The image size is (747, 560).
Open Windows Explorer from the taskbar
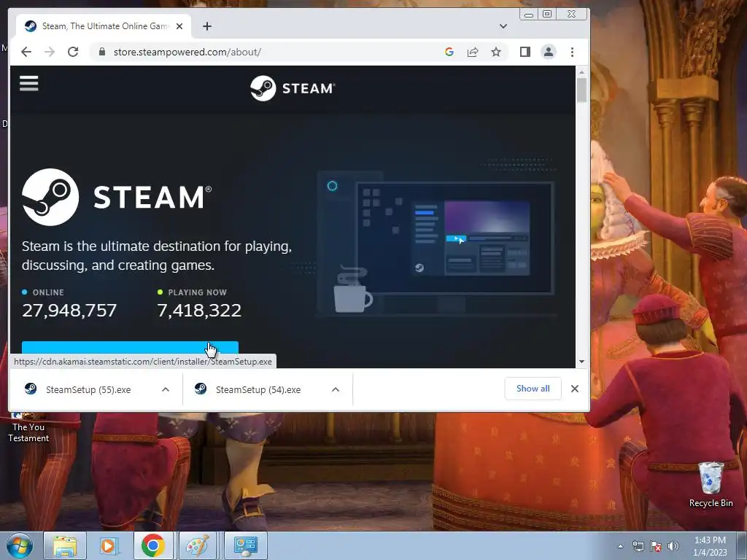tap(65, 545)
